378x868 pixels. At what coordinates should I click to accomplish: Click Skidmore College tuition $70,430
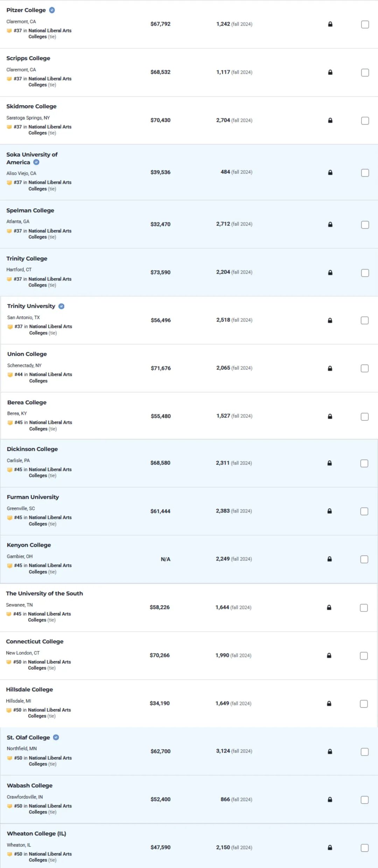160,120
